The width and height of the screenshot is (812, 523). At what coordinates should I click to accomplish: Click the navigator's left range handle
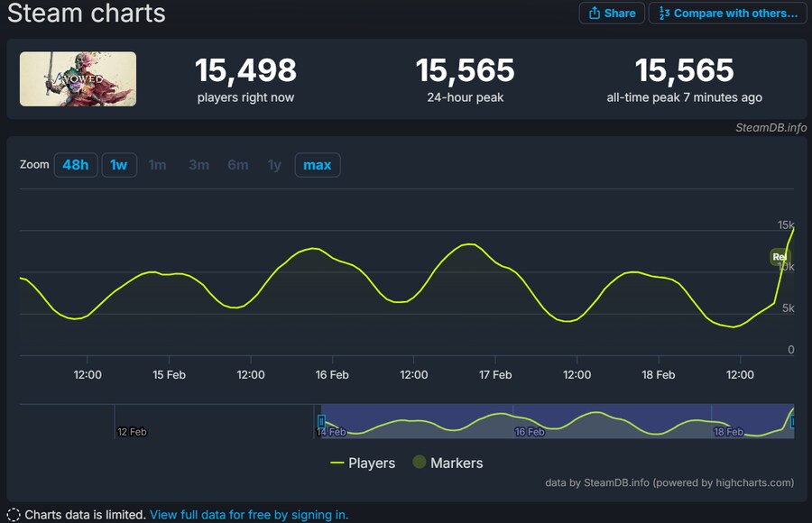pyautogui.click(x=320, y=421)
